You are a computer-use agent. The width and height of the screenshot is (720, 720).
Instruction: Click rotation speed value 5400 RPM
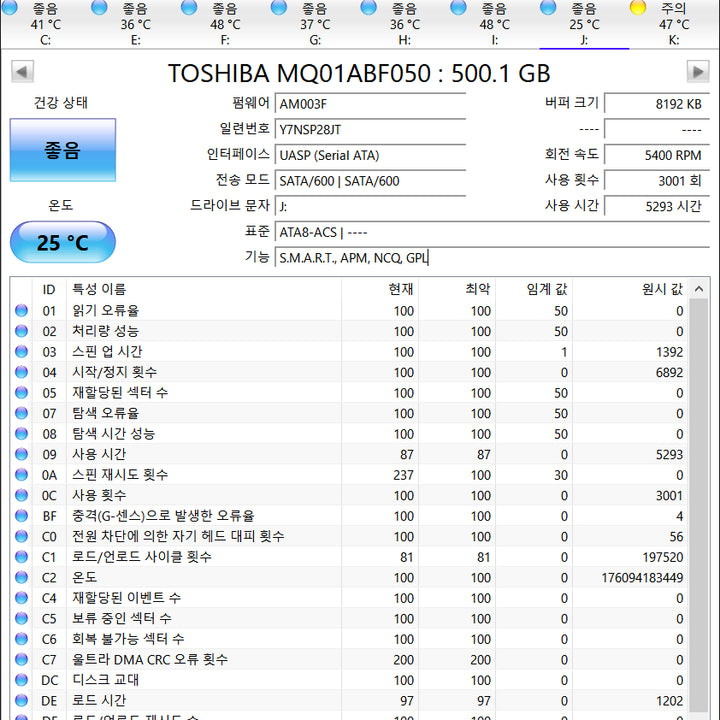click(657, 155)
